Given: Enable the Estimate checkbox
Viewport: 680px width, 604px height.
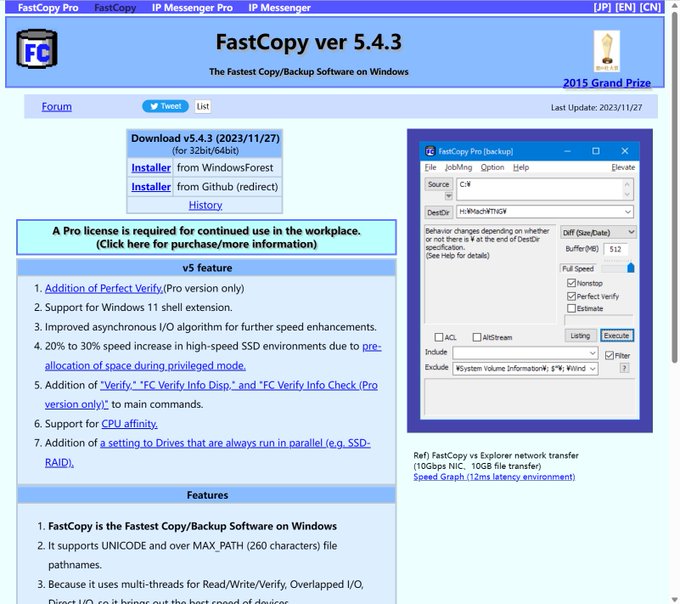Looking at the screenshot, I should click(x=570, y=309).
